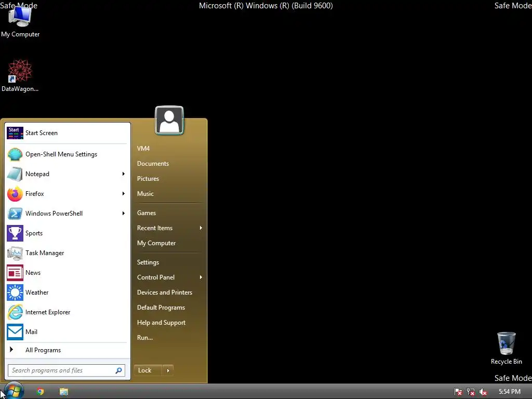
Task: Select the DataWagon desktop shortcut
Action: click(20, 76)
